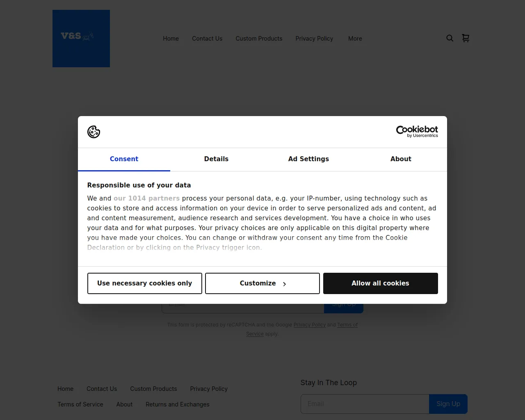Allow all cookies
This screenshot has width=525, height=420.
click(380, 283)
